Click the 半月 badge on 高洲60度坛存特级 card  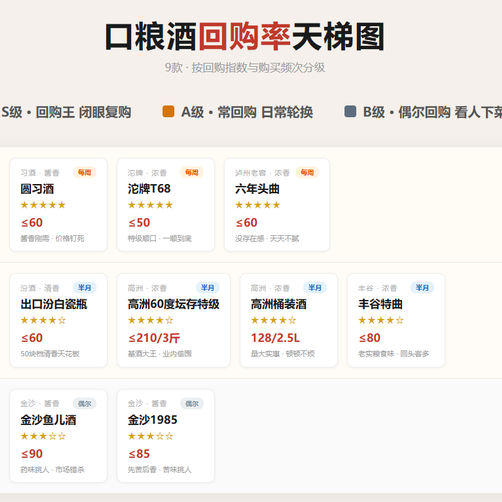click(208, 288)
